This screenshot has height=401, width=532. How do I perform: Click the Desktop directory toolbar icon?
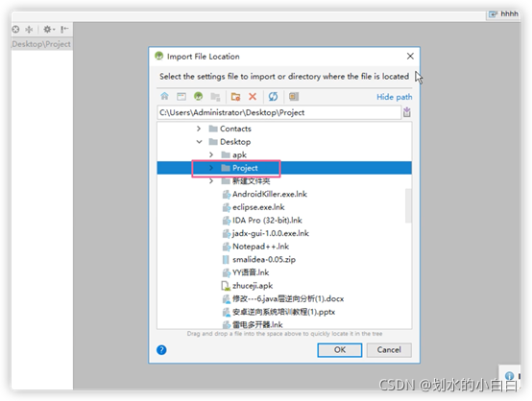point(181,97)
